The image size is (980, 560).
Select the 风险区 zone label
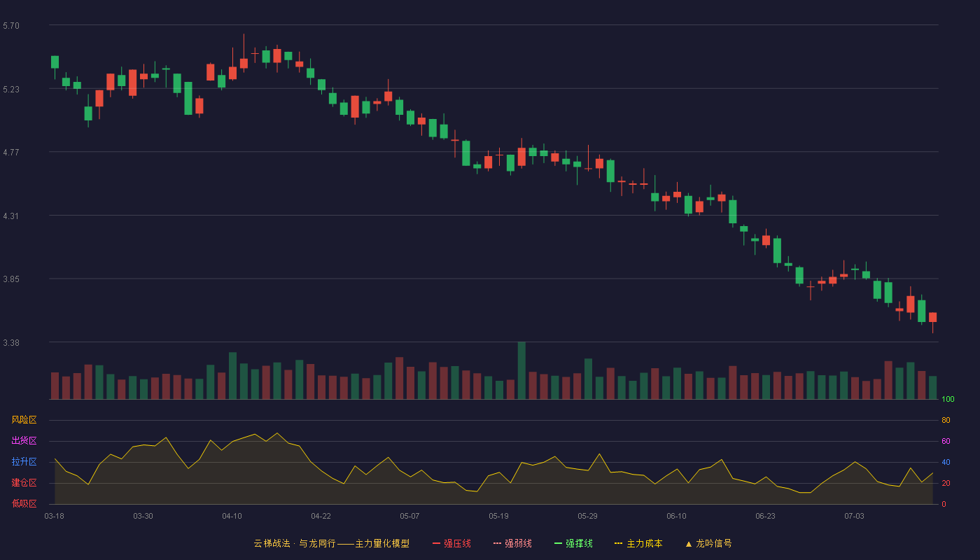click(24, 420)
